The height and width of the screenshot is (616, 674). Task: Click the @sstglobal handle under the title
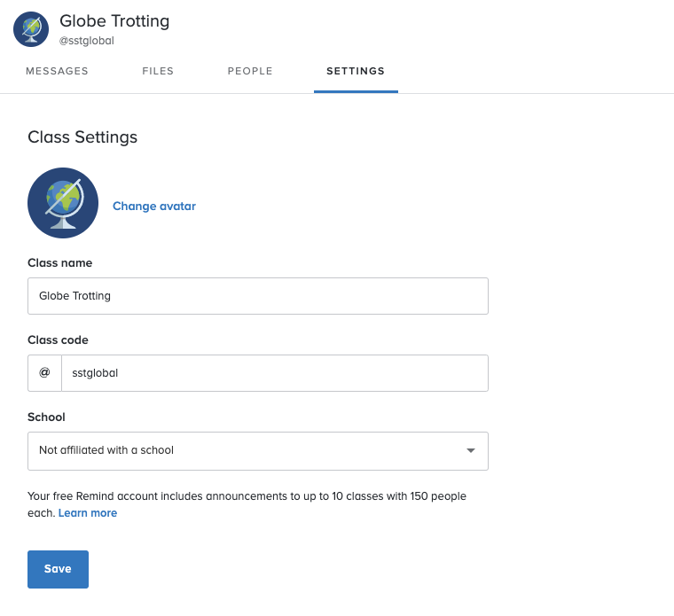point(87,41)
